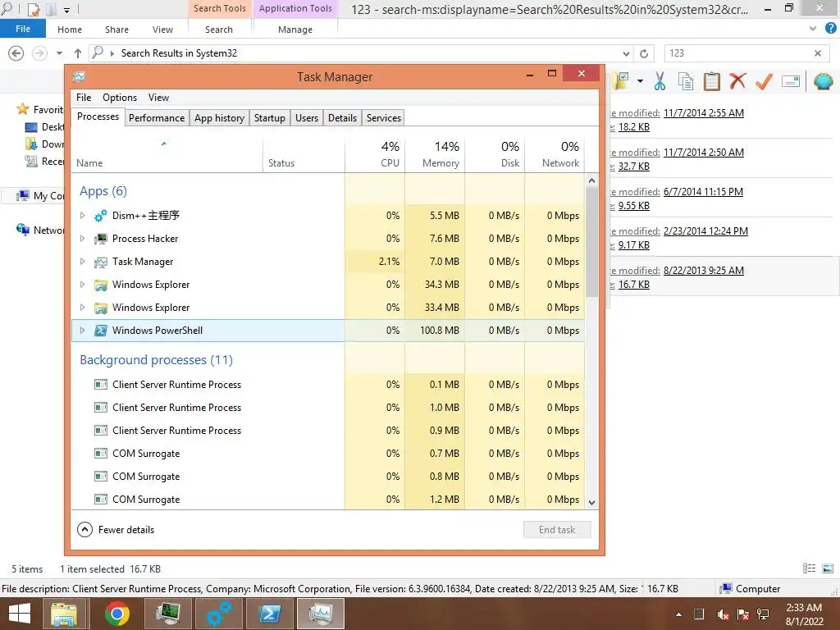Expand the Windows PowerShell process group

tap(82, 331)
